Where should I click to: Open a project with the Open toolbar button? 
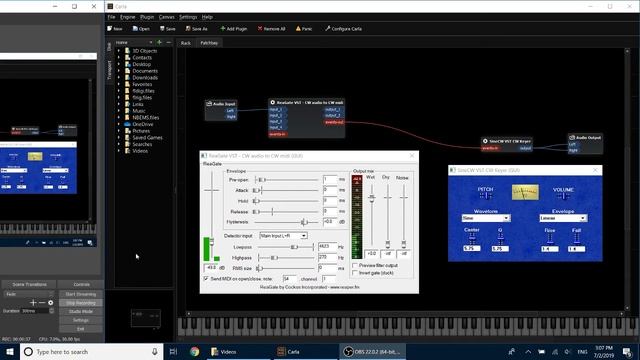[141, 29]
